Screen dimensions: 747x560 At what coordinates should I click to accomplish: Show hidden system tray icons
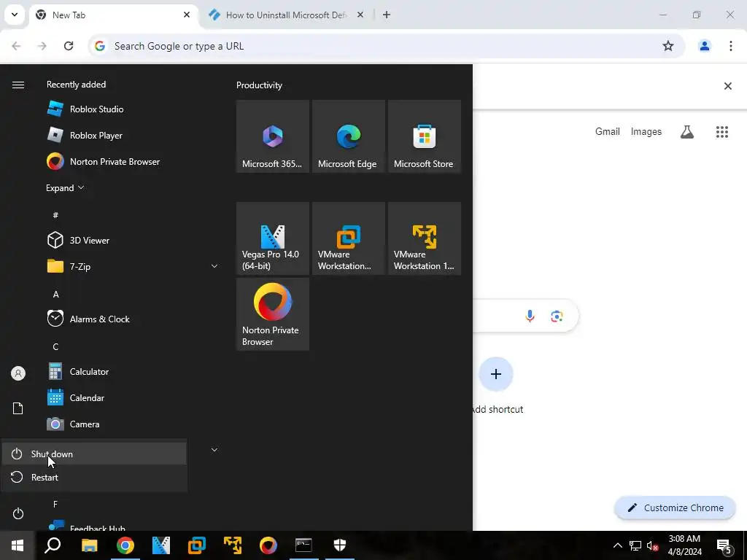point(617,545)
